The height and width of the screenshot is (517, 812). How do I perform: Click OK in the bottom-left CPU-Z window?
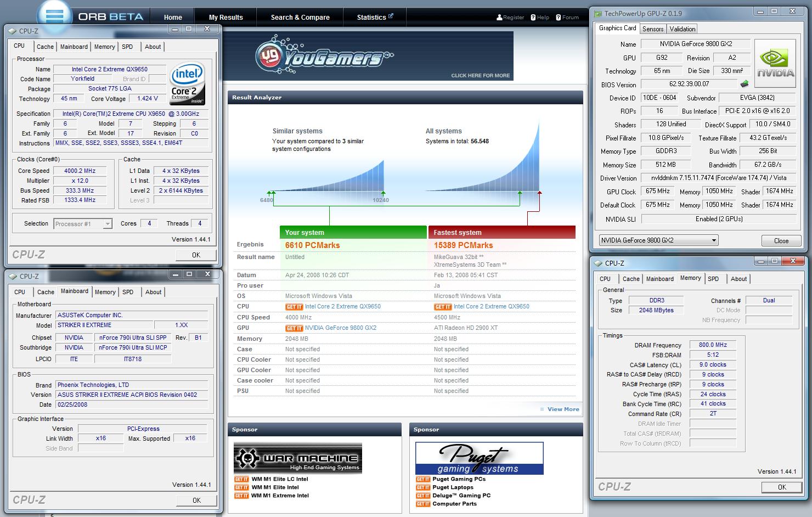click(196, 501)
